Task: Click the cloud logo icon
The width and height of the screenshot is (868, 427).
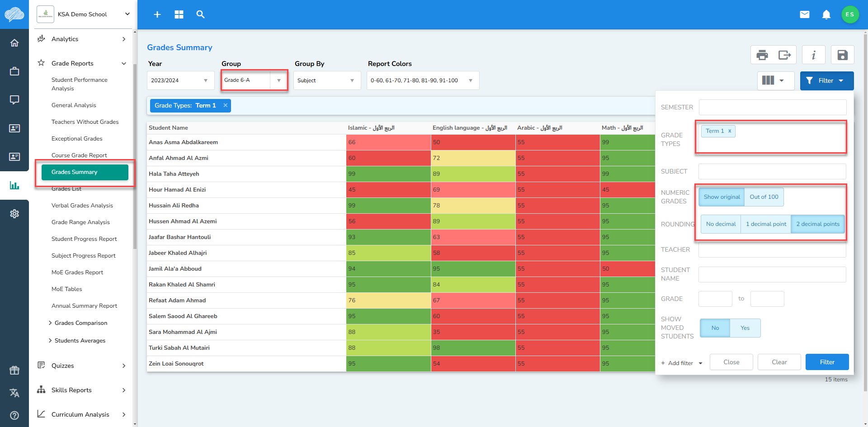Action: tap(14, 14)
